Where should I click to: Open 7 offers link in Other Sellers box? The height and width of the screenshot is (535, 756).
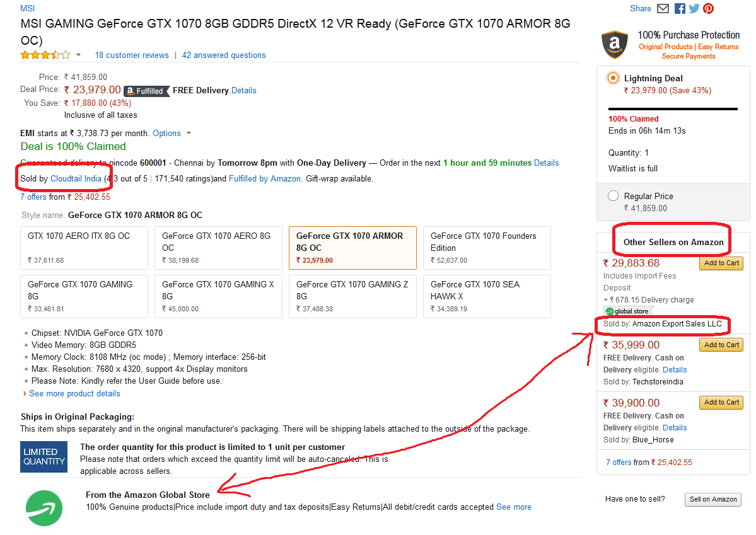pyautogui.click(x=619, y=463)
